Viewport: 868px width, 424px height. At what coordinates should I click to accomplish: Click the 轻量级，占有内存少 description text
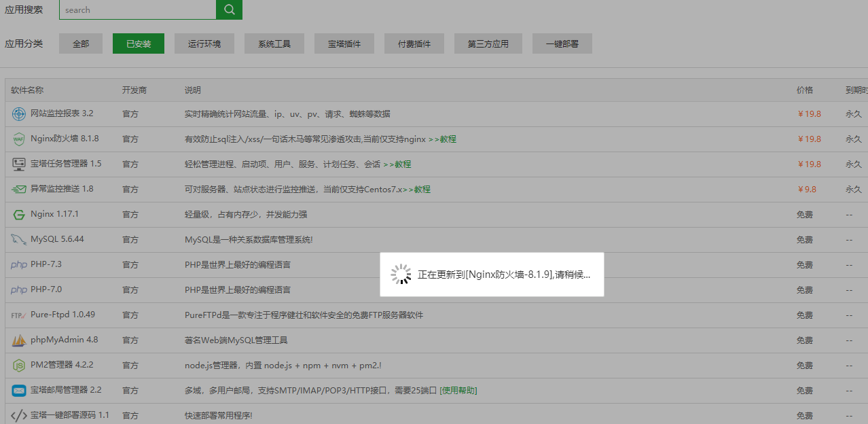[246, 215]
